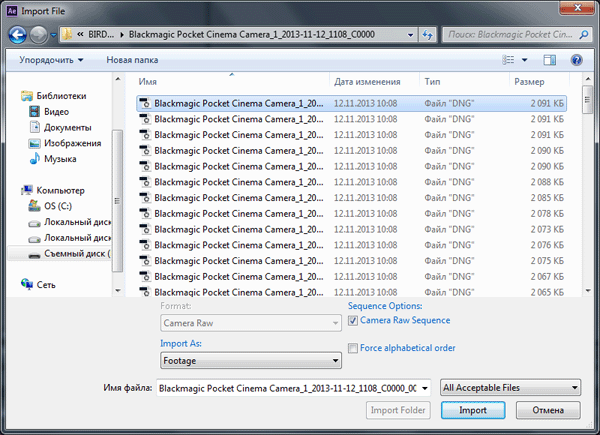Screen dimensions: 600x435
Task: Select the DNG file sized 2 085 КБ
Action: click(x=351, y=197)
